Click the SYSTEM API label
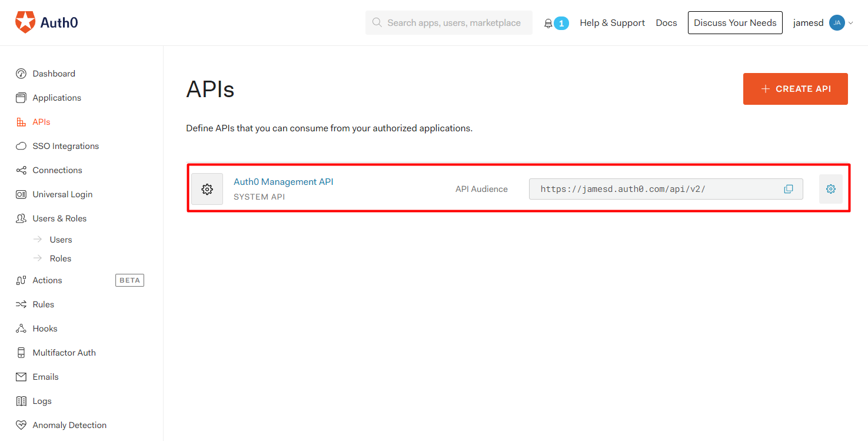 coord(260,197)
